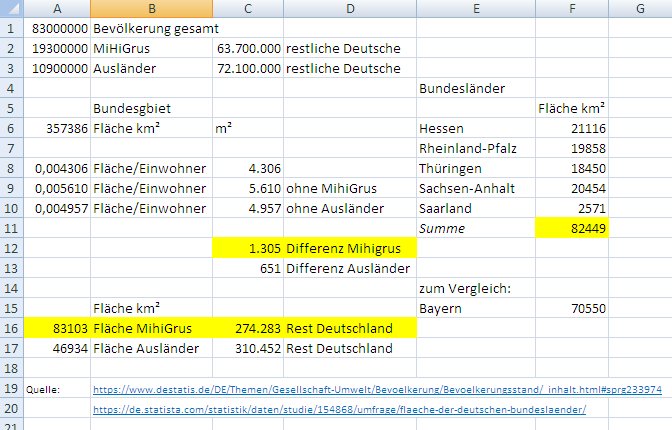
Task: Open the statista.com Bundesländer link
Action: coord(339,409)
